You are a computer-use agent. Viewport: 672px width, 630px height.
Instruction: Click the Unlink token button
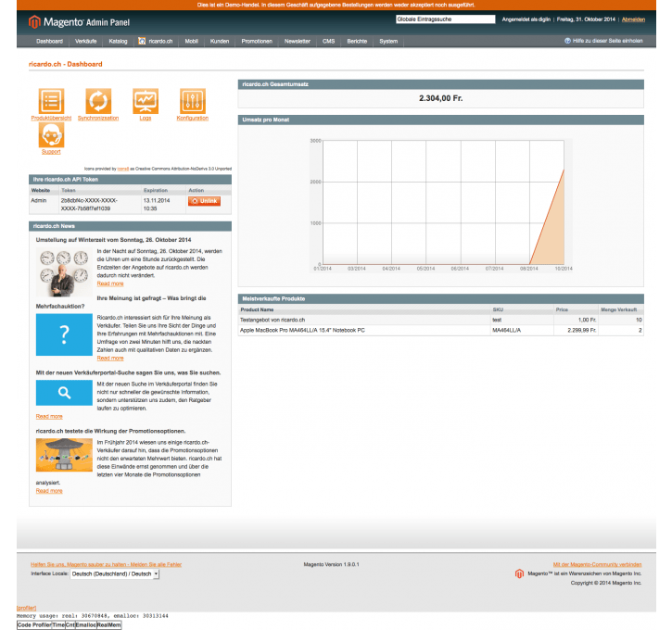pos(204,201)
